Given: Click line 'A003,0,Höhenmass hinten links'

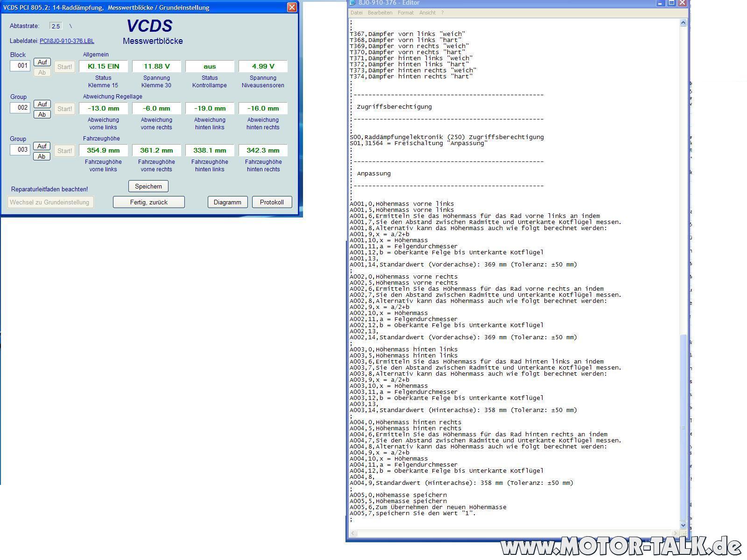Looking at the screenshot, I should (x=403, y=350).
